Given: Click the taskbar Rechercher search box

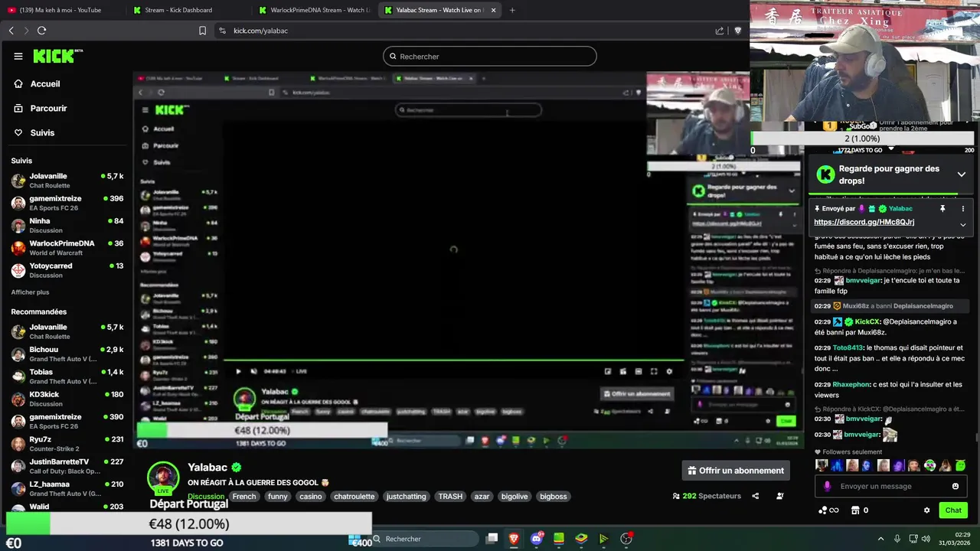Looking at the screenshot, I should (425, 539).
